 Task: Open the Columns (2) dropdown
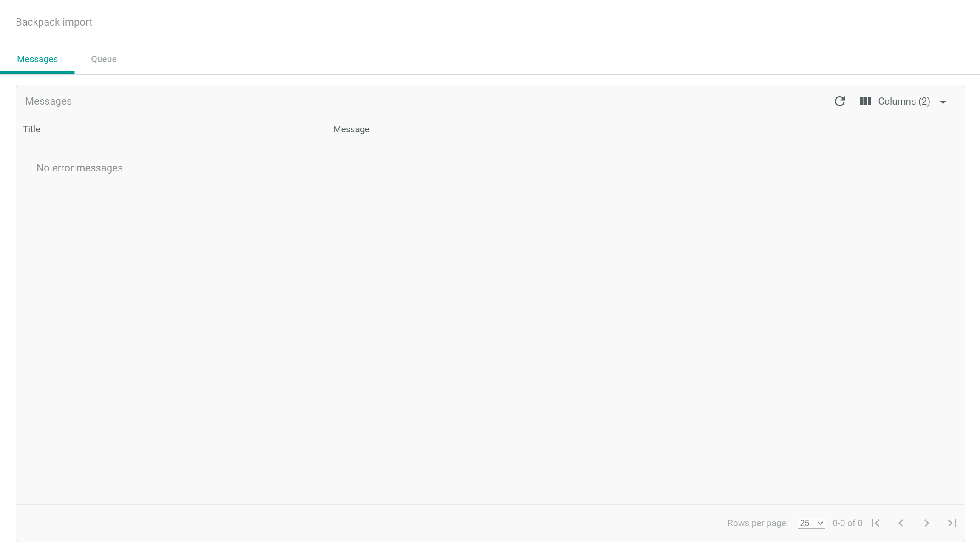pos(904,101)
